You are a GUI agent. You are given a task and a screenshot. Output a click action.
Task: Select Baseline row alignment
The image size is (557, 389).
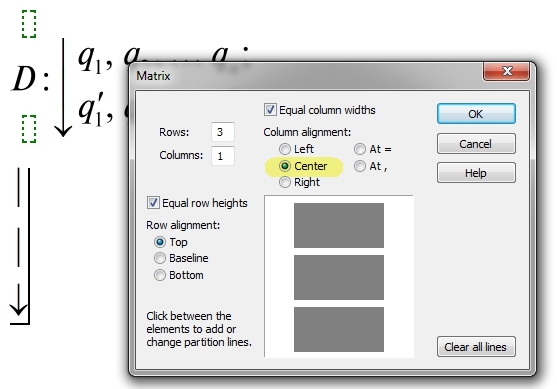tap(160, 258)
